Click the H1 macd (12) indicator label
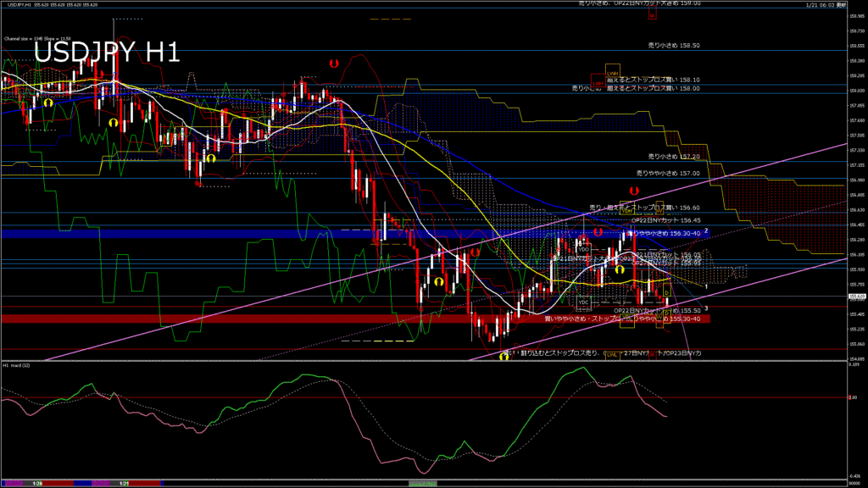868x488 pixels. coord(19,365)
